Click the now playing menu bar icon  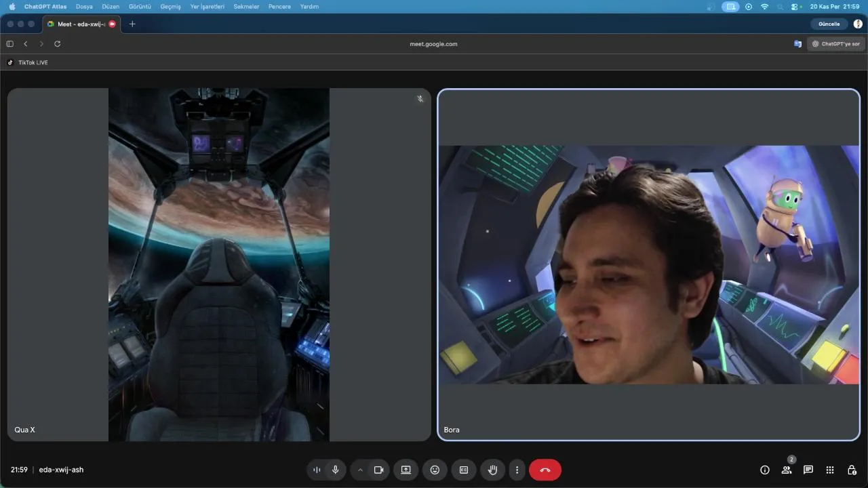click(x=749, y=6)
